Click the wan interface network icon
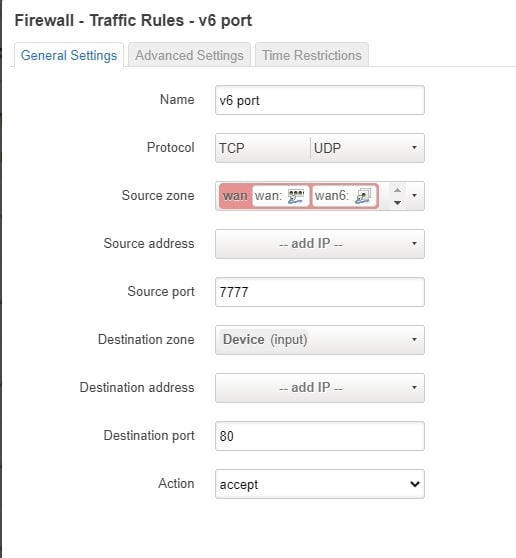 (296, 196)
